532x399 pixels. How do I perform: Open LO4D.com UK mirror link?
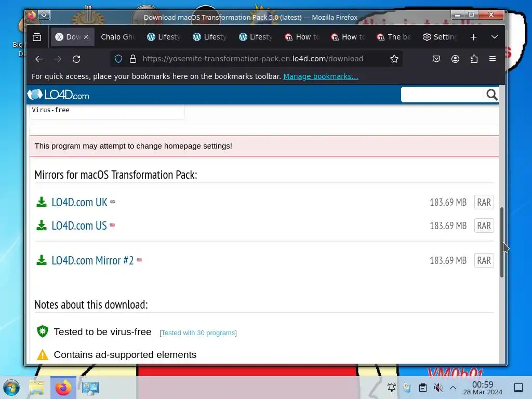click(x=79, y=202)
